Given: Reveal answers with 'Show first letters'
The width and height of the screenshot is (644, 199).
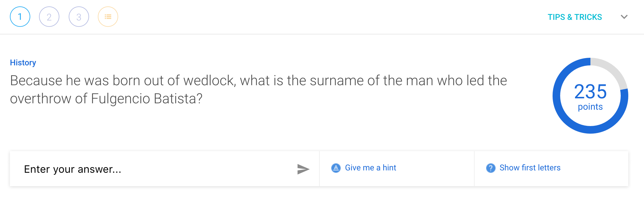Looking at the screenshot, I should pyautogui.click(x=530, y=168).
